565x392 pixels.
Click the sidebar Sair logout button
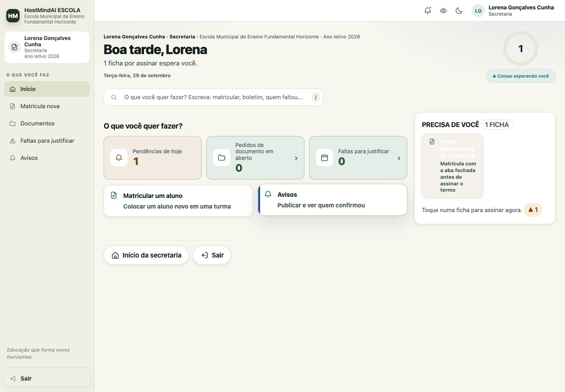coord(47,379)
